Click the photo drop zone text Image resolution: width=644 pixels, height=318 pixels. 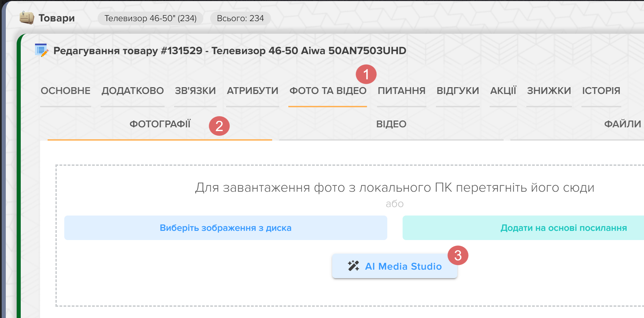[395, 188]
